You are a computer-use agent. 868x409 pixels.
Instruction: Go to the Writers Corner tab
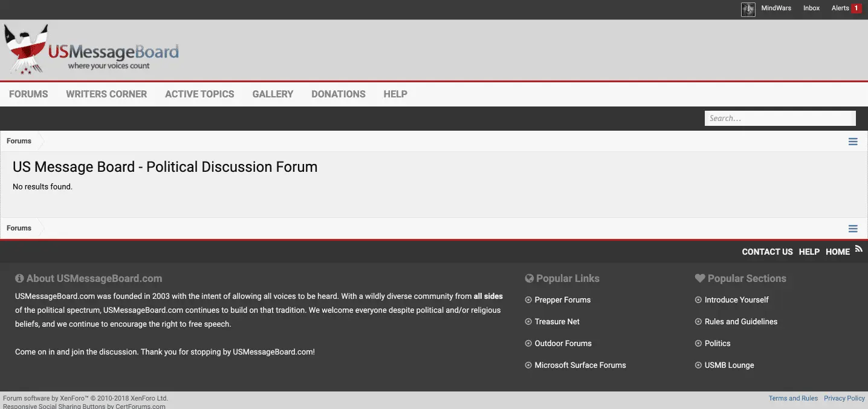(106, 94)
